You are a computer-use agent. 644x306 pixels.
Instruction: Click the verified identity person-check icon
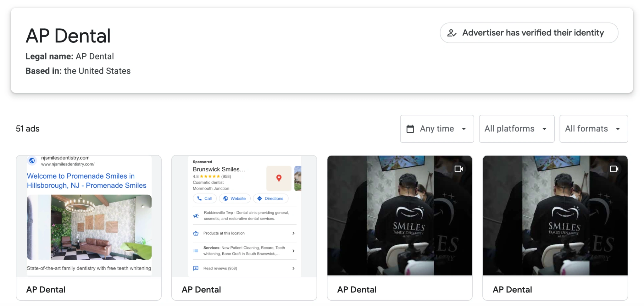click(x=452, y=33)
